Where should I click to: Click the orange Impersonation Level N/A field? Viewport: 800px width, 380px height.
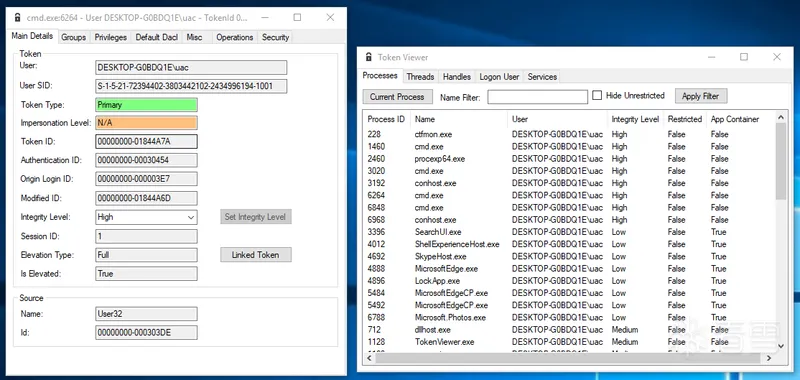[146, 123]
